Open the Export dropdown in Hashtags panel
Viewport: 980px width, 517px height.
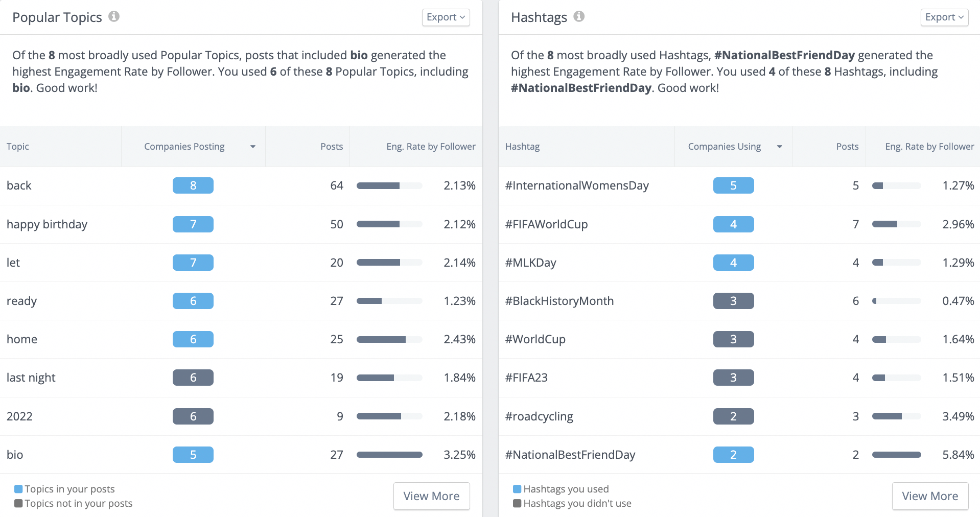click(x=944, y=17)
